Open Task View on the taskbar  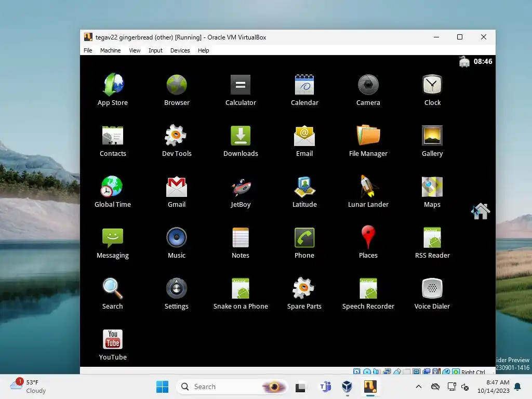tap(300, 387)
